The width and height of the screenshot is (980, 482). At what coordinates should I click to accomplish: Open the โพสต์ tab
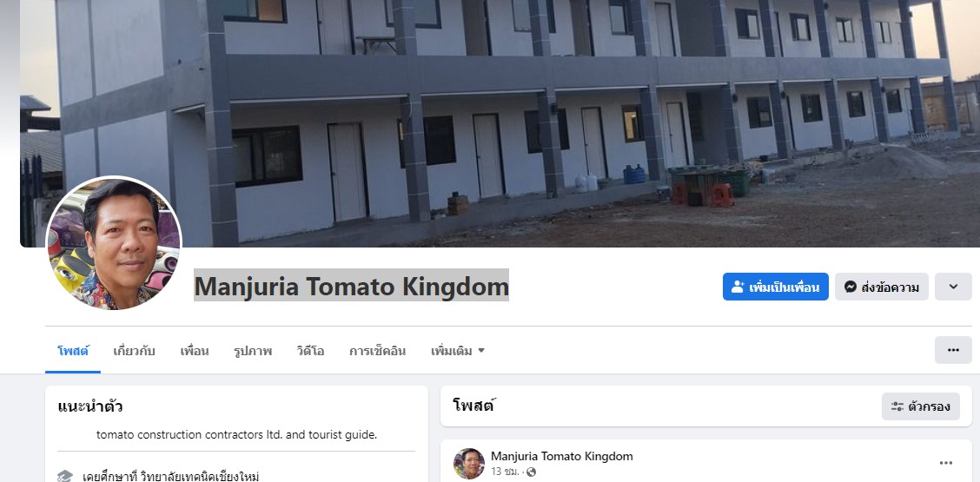[x=73, y=351]
